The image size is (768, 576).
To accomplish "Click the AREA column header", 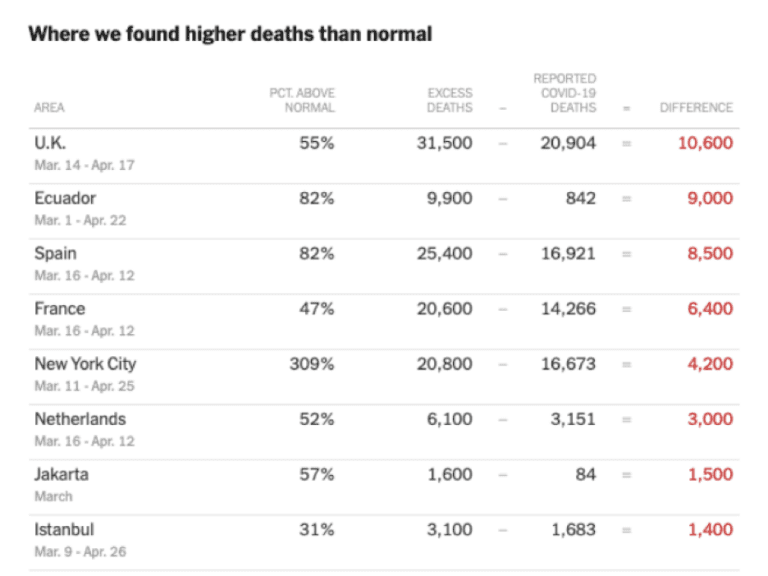I will [49, 107].
